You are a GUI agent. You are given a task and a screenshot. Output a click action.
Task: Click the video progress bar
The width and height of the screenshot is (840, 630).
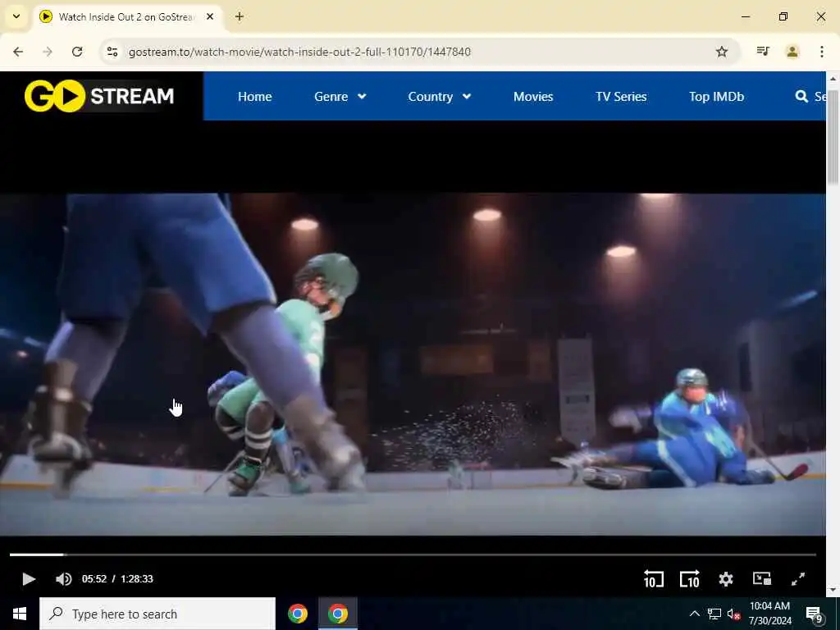click(413, 555)
